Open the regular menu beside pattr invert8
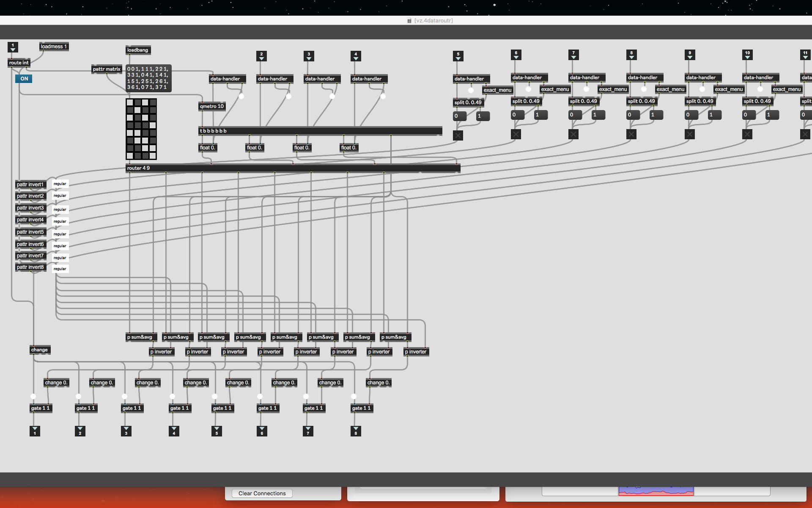The image size is (812, 508). pos(60,268)
